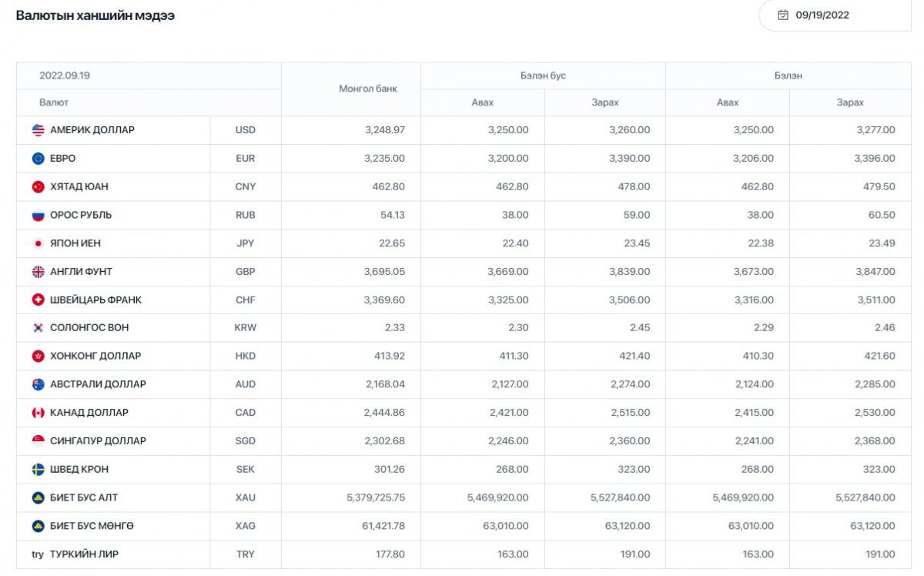Viewport: 924px width, 576px height.
Task: Click the calendar icon in date picker
Action: tap(783, 15)
